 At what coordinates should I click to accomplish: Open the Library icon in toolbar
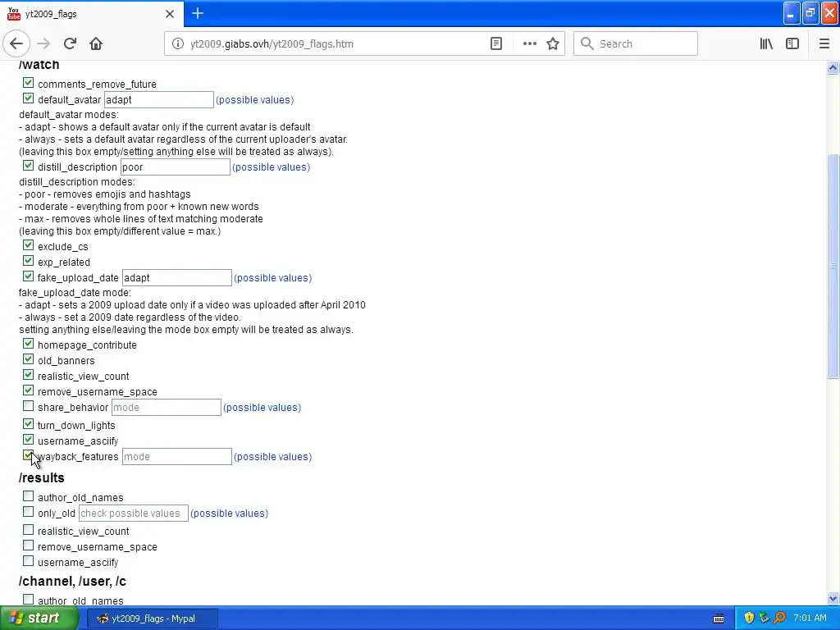pyautogui.click(x=766, y=44)
